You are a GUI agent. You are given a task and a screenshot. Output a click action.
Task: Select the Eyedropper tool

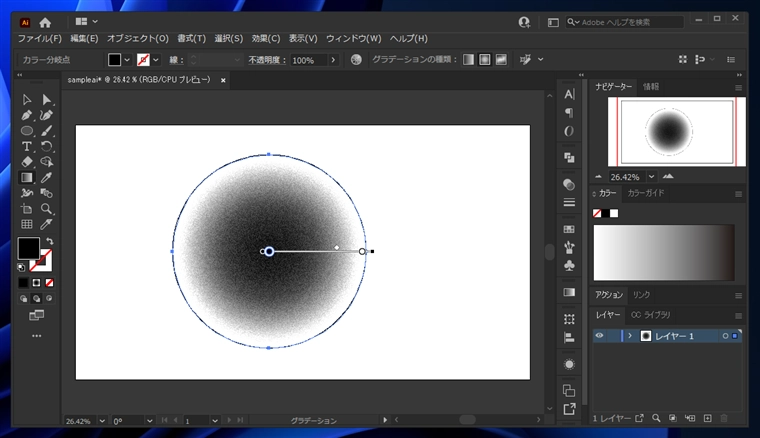(47, 178)
